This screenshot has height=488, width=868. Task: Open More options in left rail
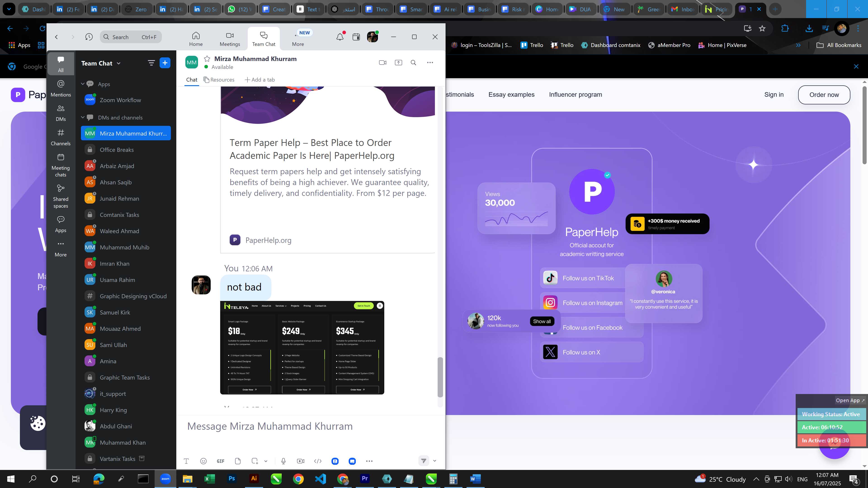pyautogui.click(x=61, y=249)
